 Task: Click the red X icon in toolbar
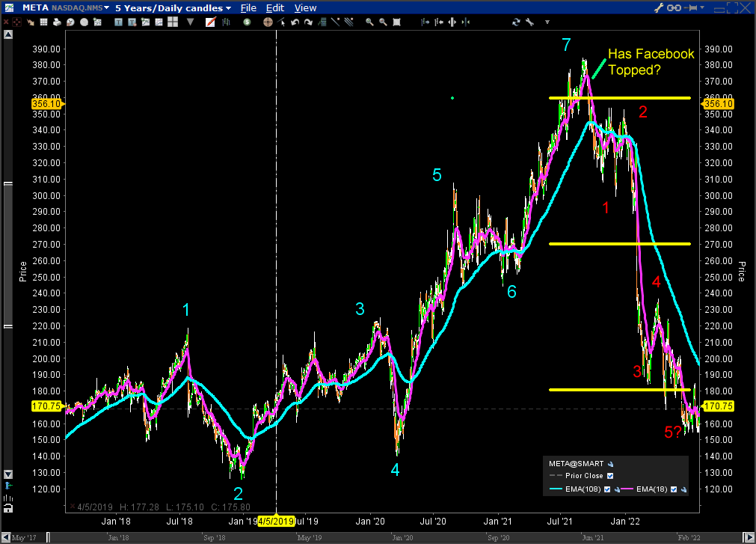point(6,22)
